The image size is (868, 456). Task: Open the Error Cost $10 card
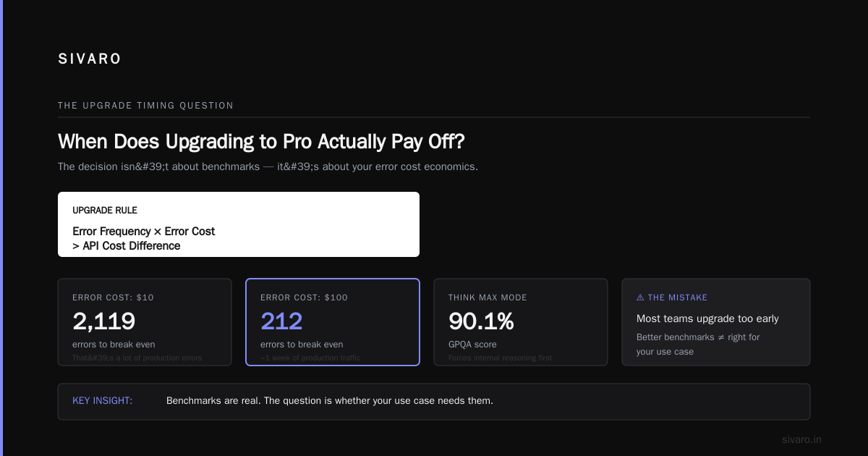[x=145, y=322]
